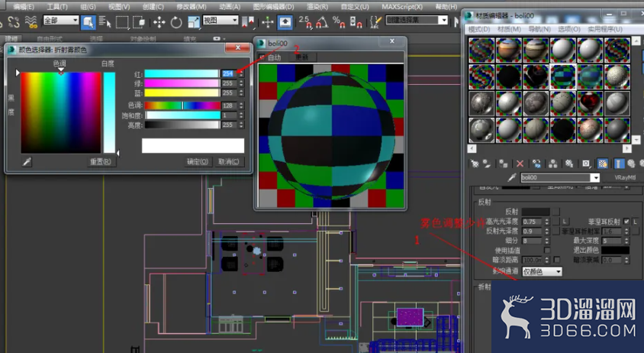Enable the 使用插值 checkbox
644x353 pixels.
click(x=547, y=250)
